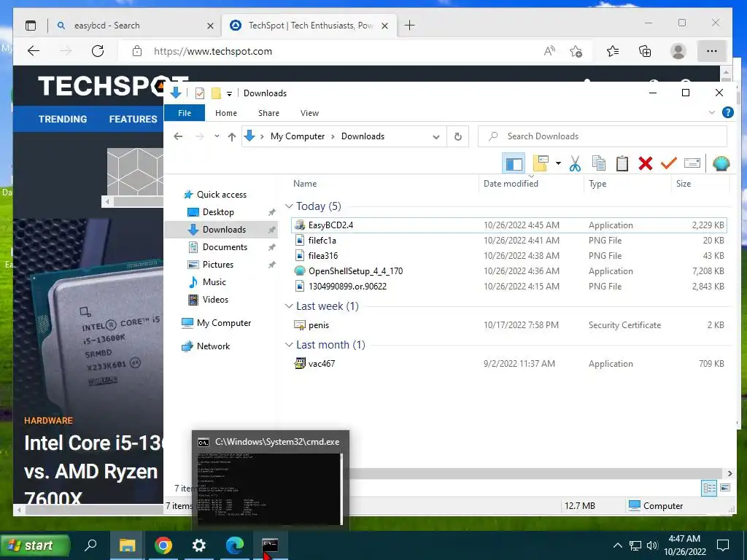Go back in Explorer navigation
Viewport: 747px width, 560px height.
tap(178, 136)
